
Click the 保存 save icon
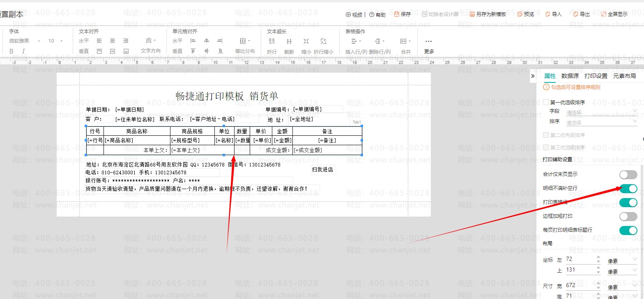click(x=402, y=14)
